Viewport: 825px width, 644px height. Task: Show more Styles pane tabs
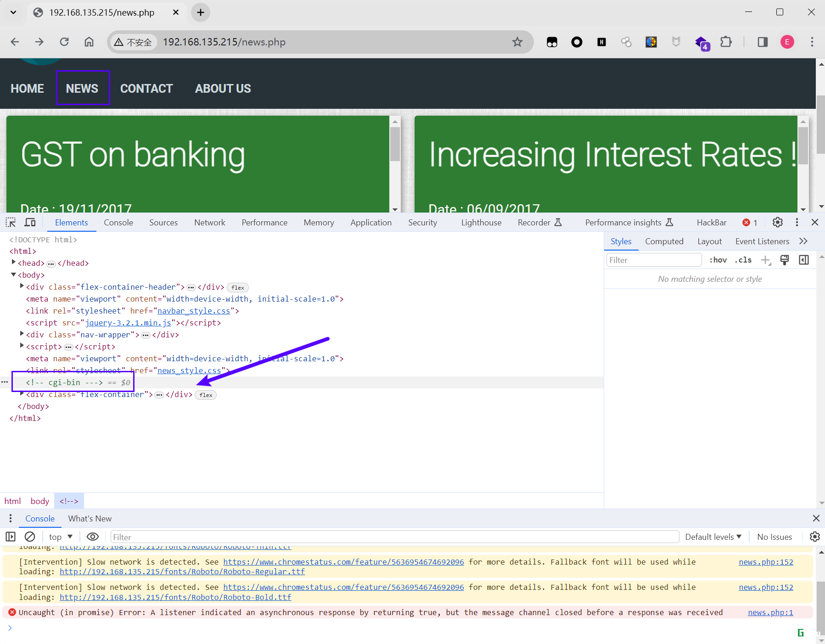(803, 241)
